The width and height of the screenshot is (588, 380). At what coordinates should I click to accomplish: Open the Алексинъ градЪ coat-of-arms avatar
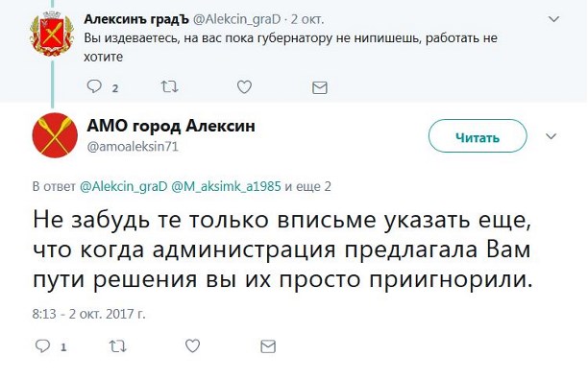point(52,35)
